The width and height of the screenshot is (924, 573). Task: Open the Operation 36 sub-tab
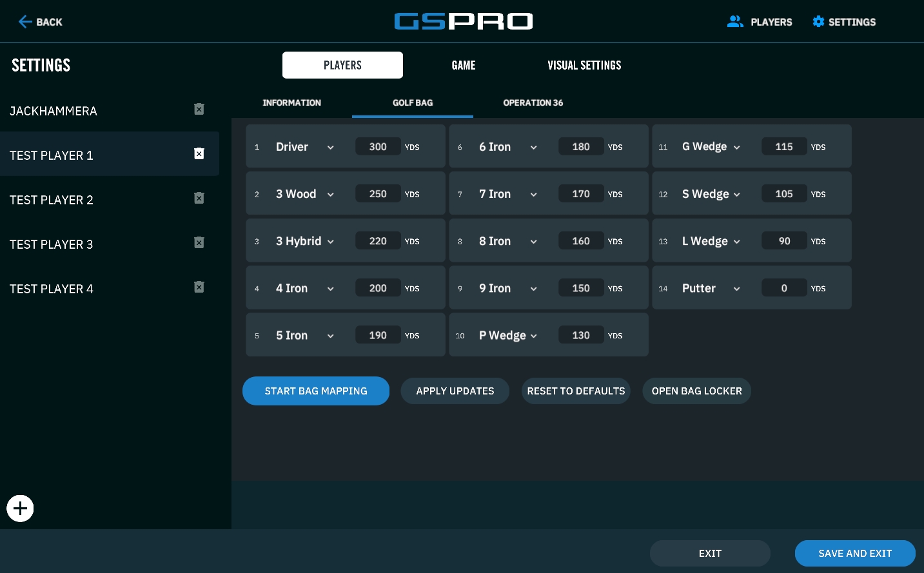[533, 103]
